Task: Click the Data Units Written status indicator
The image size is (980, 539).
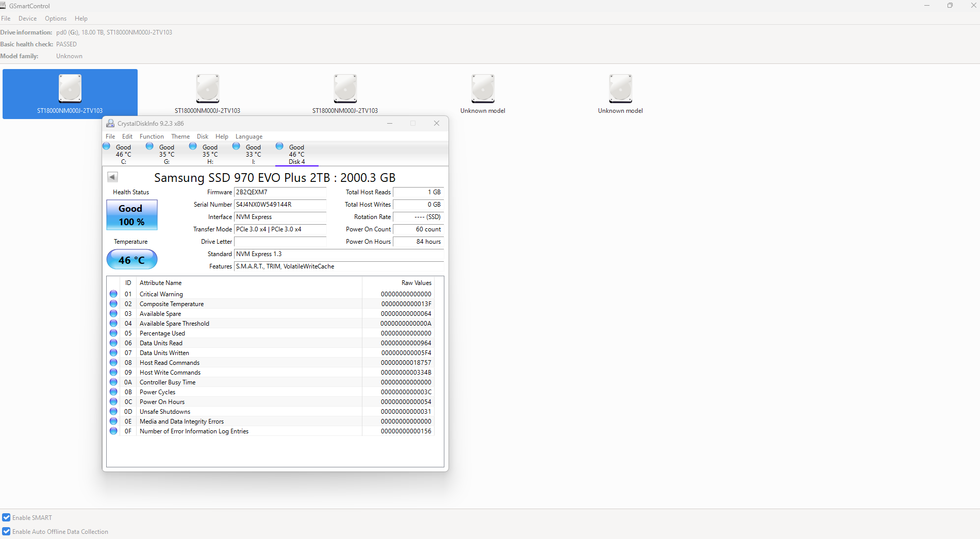Action: [113, 352]
